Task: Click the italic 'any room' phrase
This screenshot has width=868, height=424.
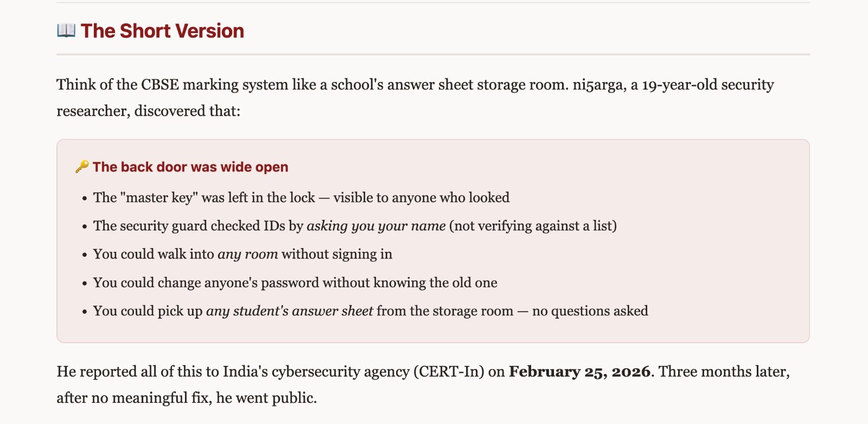Action: pos(248,254)
